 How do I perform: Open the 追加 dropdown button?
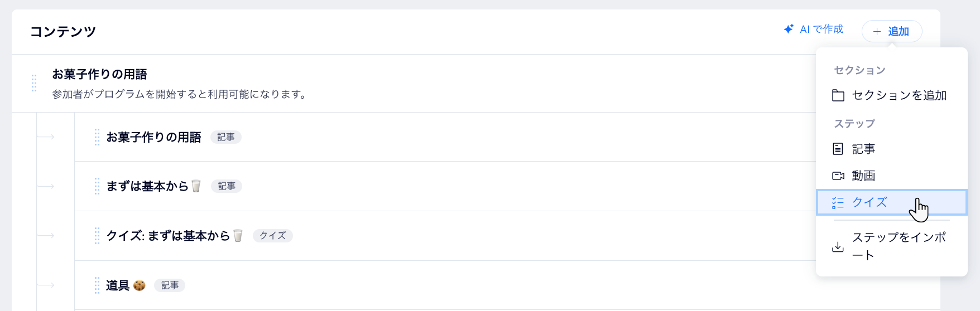click(892, 31)
